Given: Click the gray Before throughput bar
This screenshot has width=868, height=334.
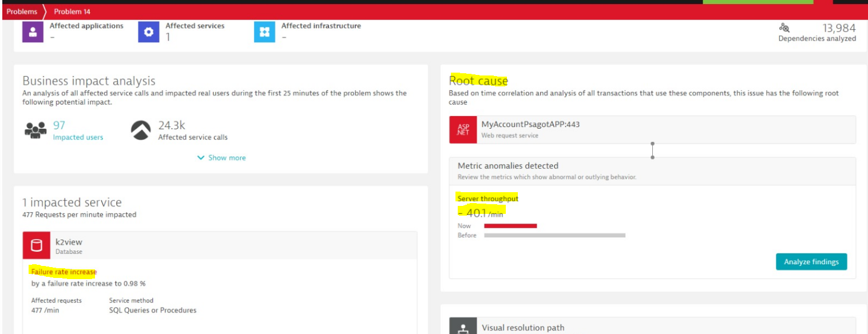Looking at the screenshot, I should [554, 235].
